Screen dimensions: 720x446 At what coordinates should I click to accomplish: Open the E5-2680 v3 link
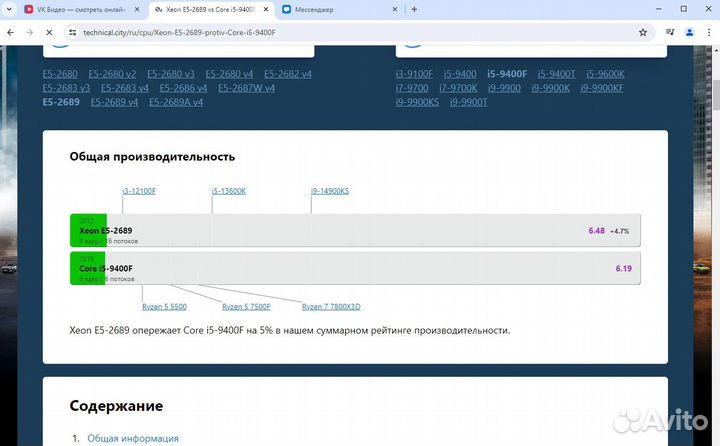(x=171, y=74)
